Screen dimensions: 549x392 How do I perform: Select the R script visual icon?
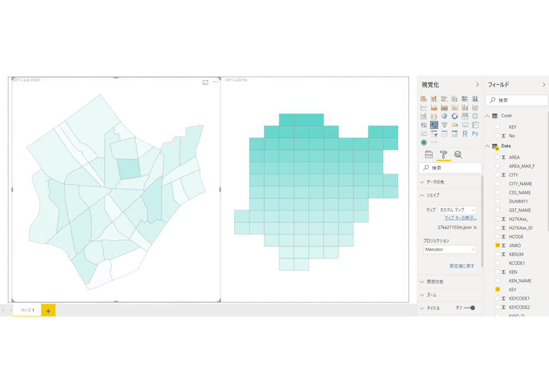465,134
